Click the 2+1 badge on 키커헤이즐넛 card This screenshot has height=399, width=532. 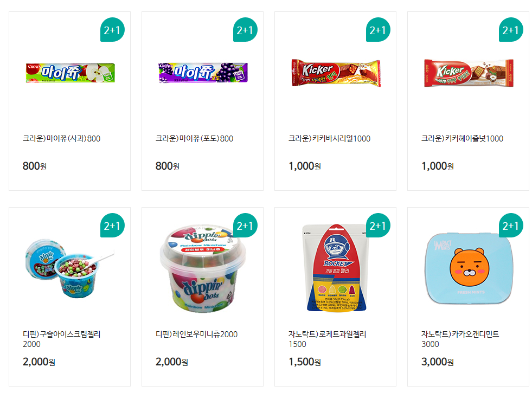click(511, 30)
